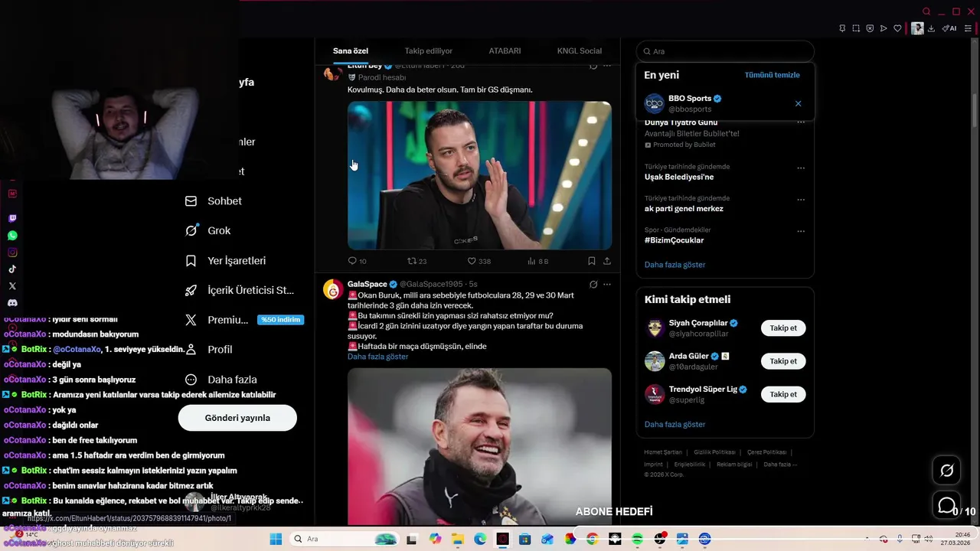Like the Eltun Bey post

pos(479,261)
